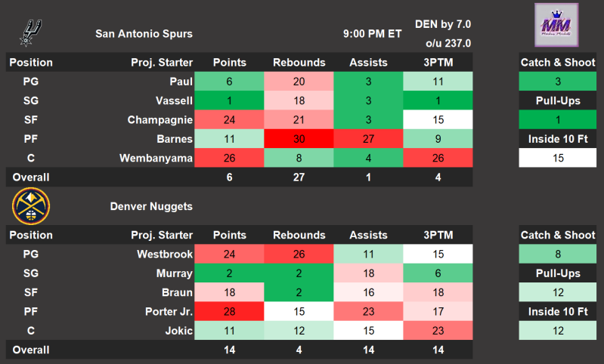The height and width of the screenshot is (364, 604).
Task: Click the DEN by 7.0 spread text
Action: [x=443, y=25]
